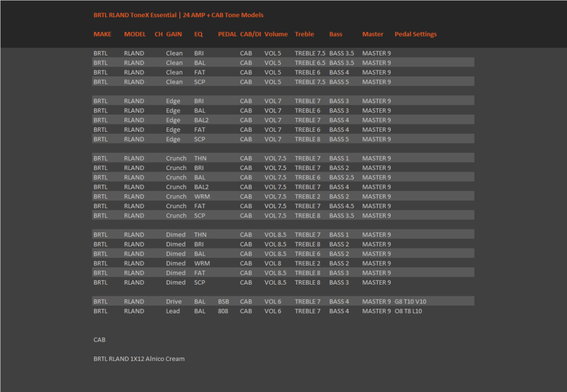Click FAT in the Clean row
The width and height of the screenshot is (567, 392).
coord(199,73)
